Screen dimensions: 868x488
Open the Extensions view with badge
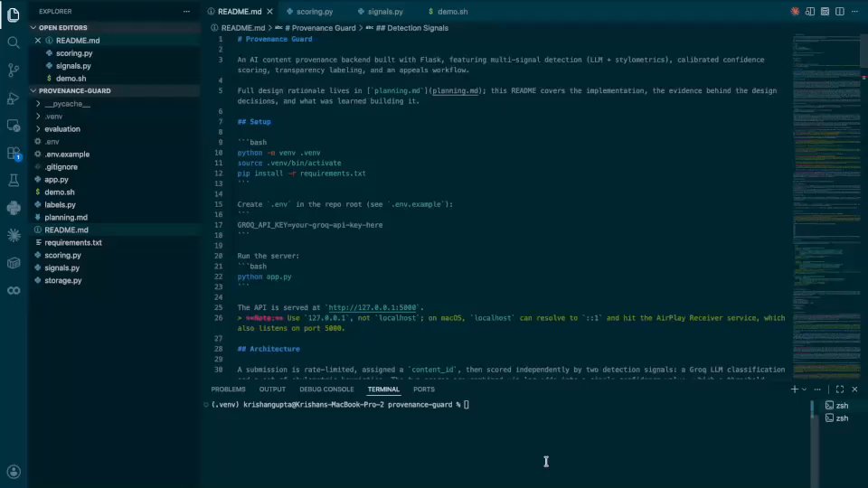(14, 154)
